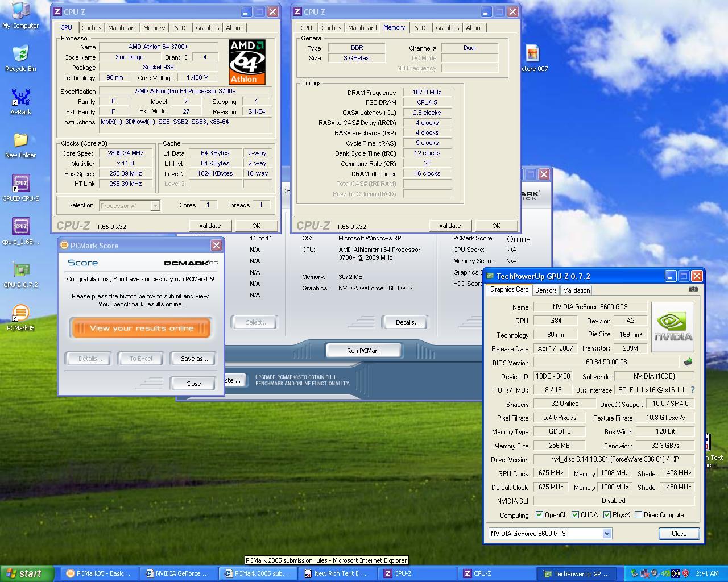
Task: Click Details... button in PCMark system panel
Action: (x=407, y=322)
